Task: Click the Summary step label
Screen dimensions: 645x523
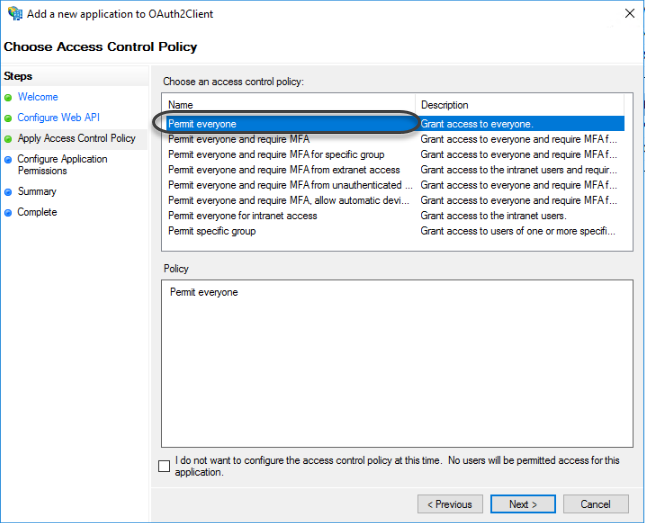Action: point(37,191)
